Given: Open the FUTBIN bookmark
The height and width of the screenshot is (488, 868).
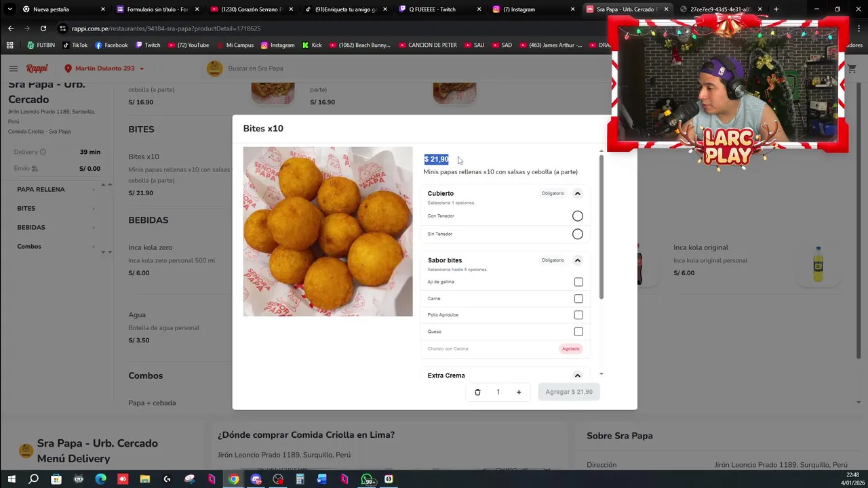Looking at the screenshot, I should click(x=41, y=45).
